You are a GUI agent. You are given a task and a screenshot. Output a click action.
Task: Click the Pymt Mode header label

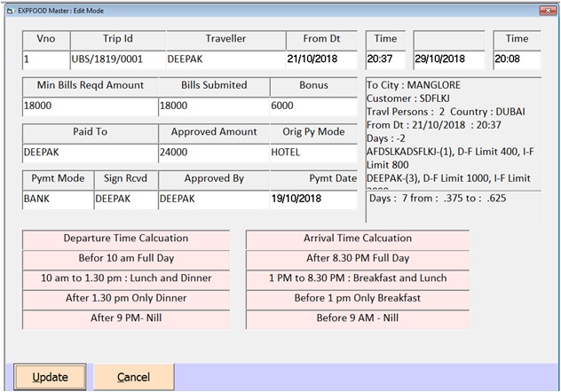(58, 178)
